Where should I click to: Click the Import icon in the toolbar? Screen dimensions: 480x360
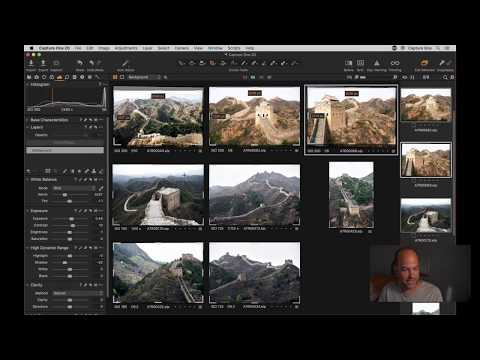(31, 63)
